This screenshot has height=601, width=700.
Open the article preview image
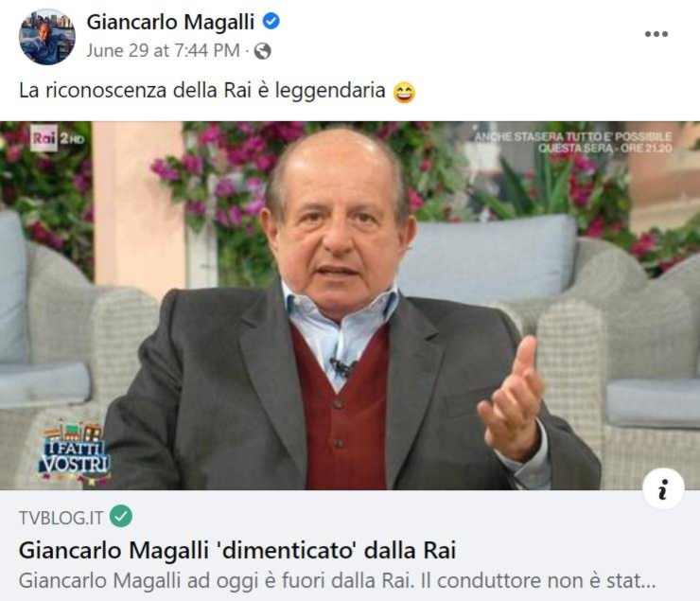pos(350,306)
